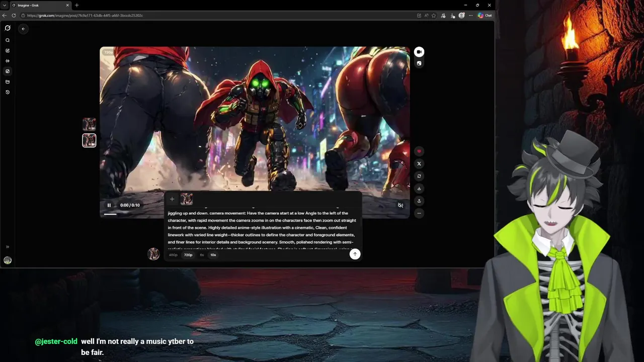Set video duration to 6s
This screenshot has width=644, height=362.
click(x=202, y=255)
